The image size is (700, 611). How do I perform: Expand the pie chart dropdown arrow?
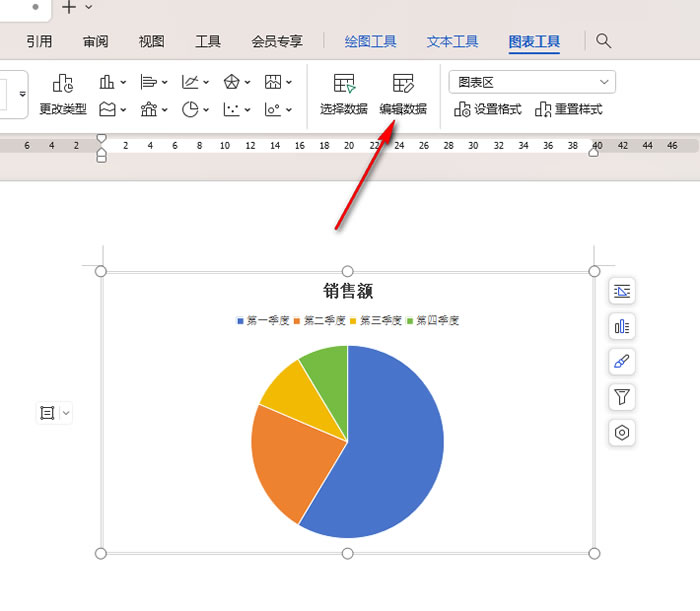(206, 109)
